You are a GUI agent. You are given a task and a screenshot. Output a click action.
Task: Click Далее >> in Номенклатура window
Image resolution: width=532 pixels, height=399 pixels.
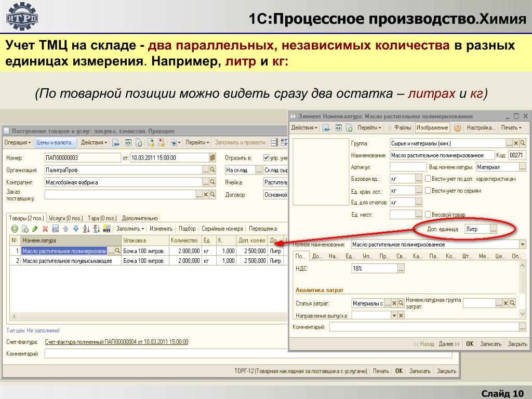[x=449, y=344]
